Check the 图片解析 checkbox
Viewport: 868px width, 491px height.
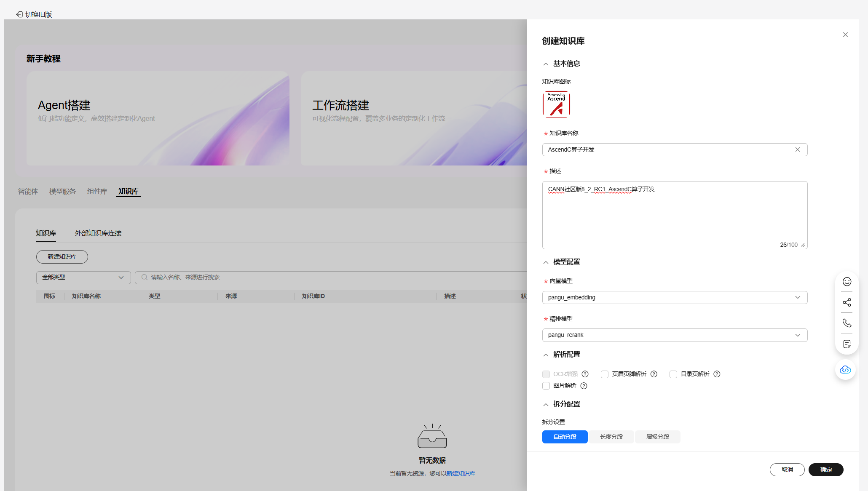546,386
